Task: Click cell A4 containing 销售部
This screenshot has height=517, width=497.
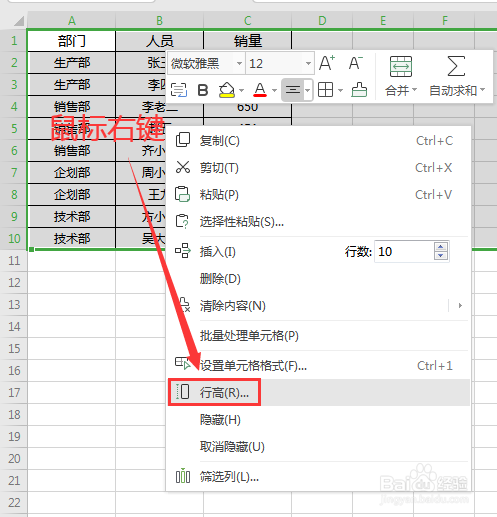Action: click(71, 107)
